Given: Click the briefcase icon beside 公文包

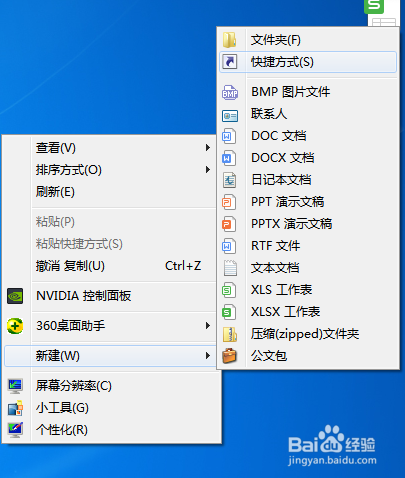Looking at the screenshot, I should (x=230, y=356).
